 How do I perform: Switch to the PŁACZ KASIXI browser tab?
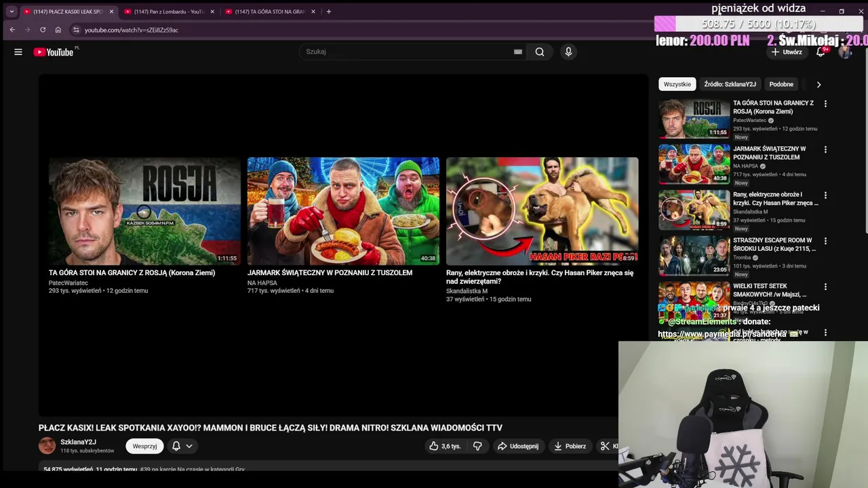tap(68, 12)
